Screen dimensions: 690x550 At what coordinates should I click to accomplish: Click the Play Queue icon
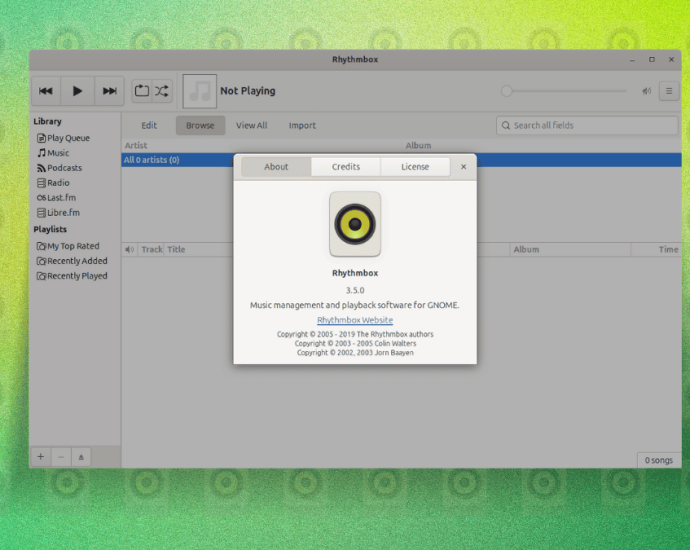tap(41, 138)
